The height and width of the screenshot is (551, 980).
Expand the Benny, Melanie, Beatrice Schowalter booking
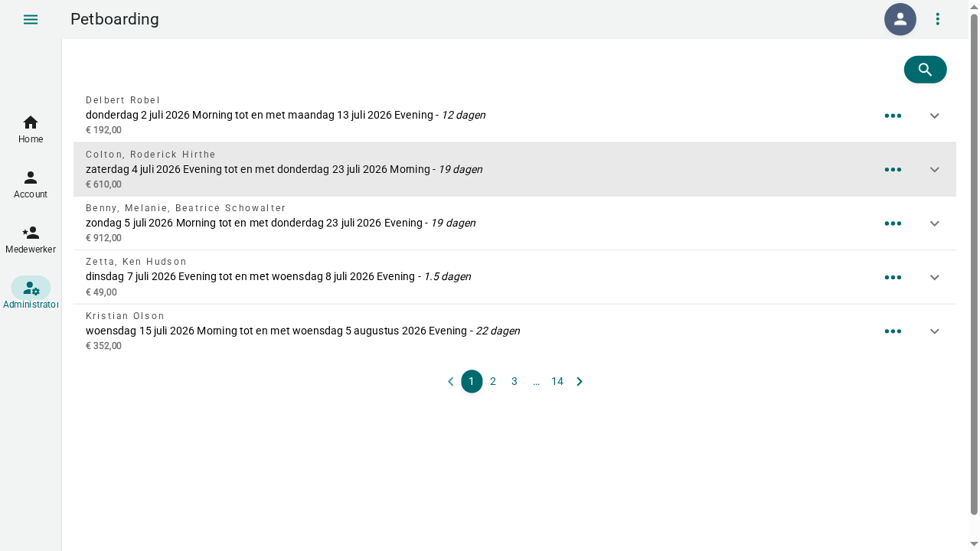(x=934, y=223)
